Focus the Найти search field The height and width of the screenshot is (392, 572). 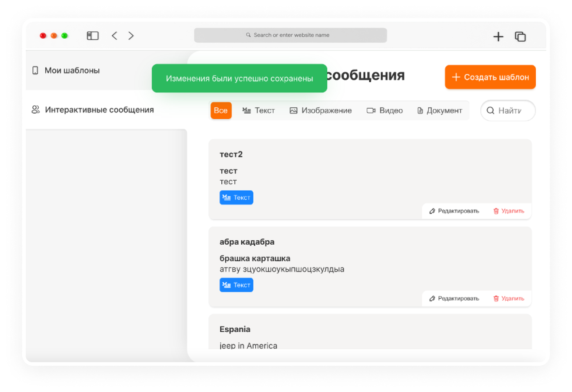point(508,111)
